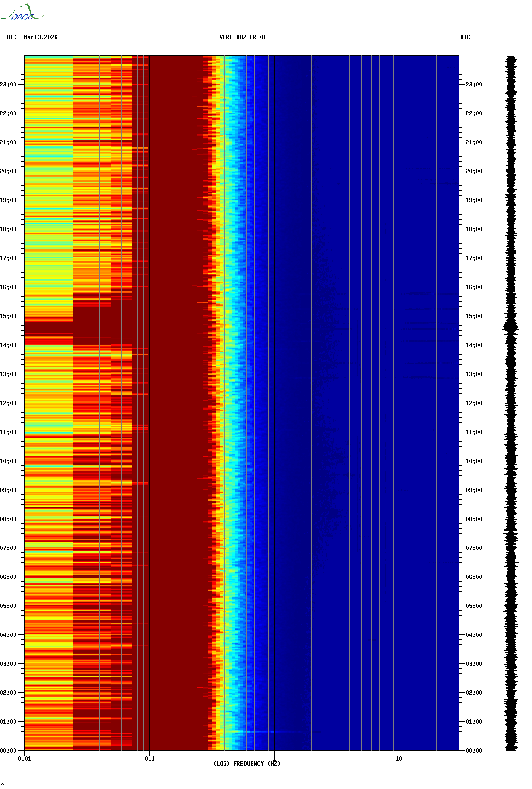Click the 09:00 label on left time axis
Screen dimensions: 532x789
8,490
